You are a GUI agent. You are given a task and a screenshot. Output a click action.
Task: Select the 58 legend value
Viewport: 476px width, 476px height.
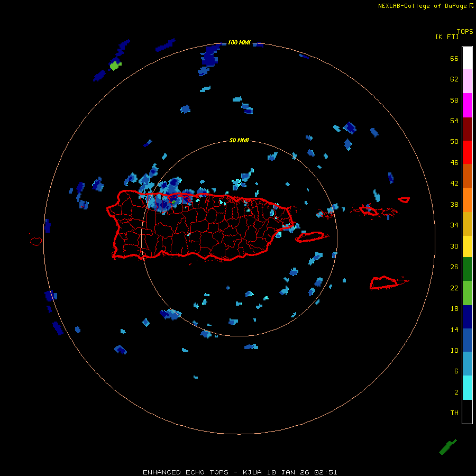pyautogui.click(x=454, y=100)
